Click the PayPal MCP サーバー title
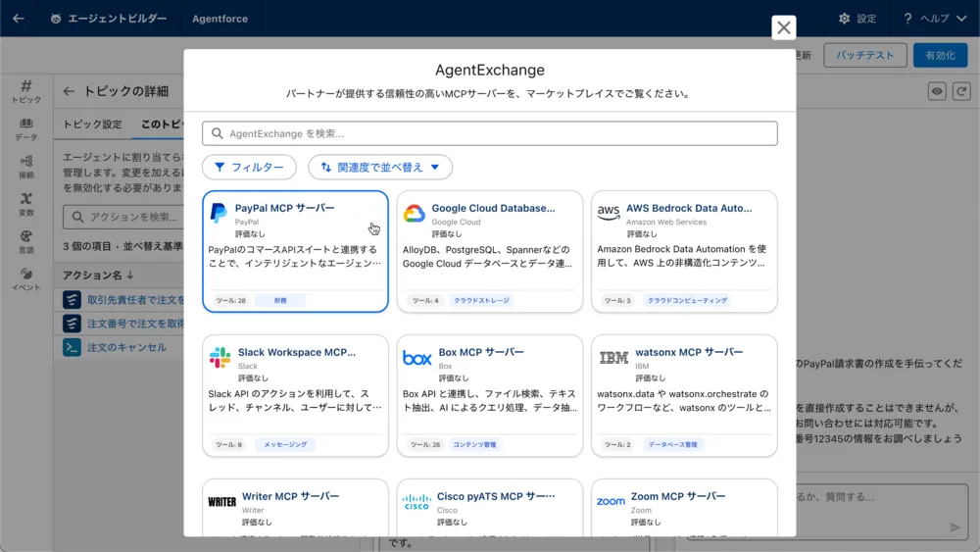Screen dimensions: 980x552 coord(284,208)
